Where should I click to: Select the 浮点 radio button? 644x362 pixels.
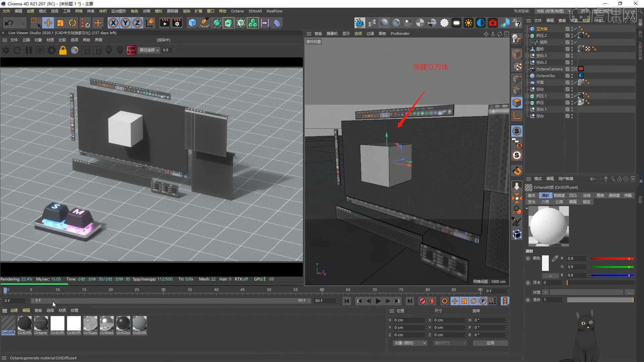click(x=528, y=283)
